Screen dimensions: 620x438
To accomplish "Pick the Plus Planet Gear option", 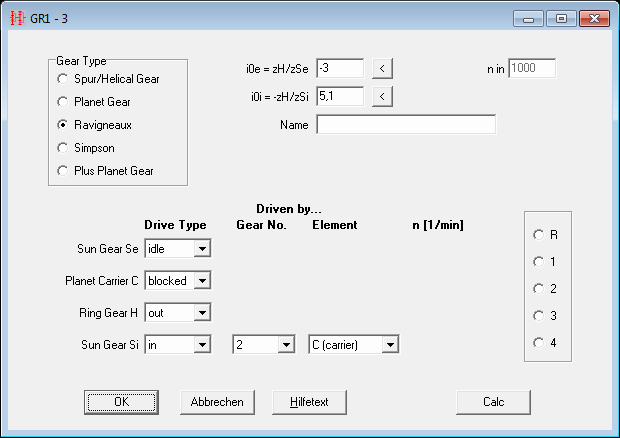I will click(x=63, y=170).
